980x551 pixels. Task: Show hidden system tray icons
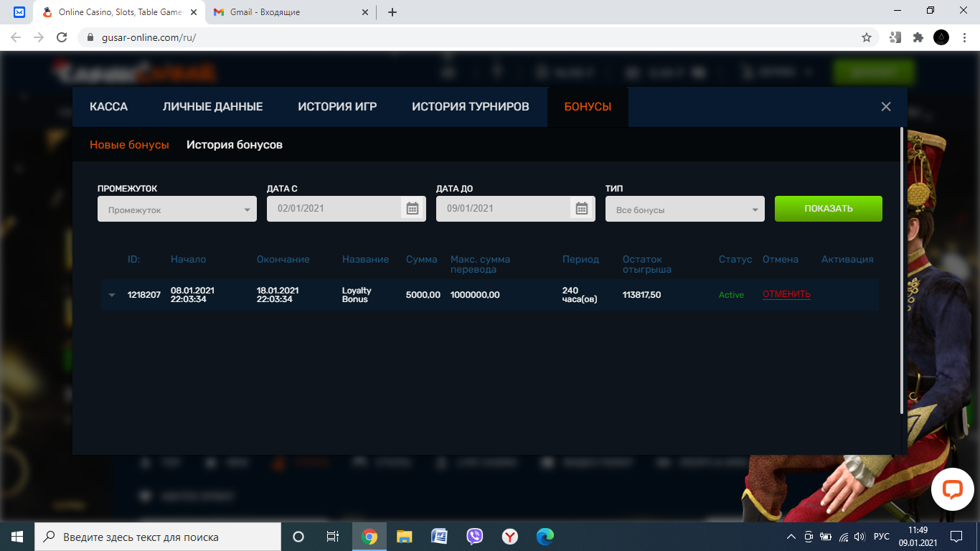coord(791,537)
